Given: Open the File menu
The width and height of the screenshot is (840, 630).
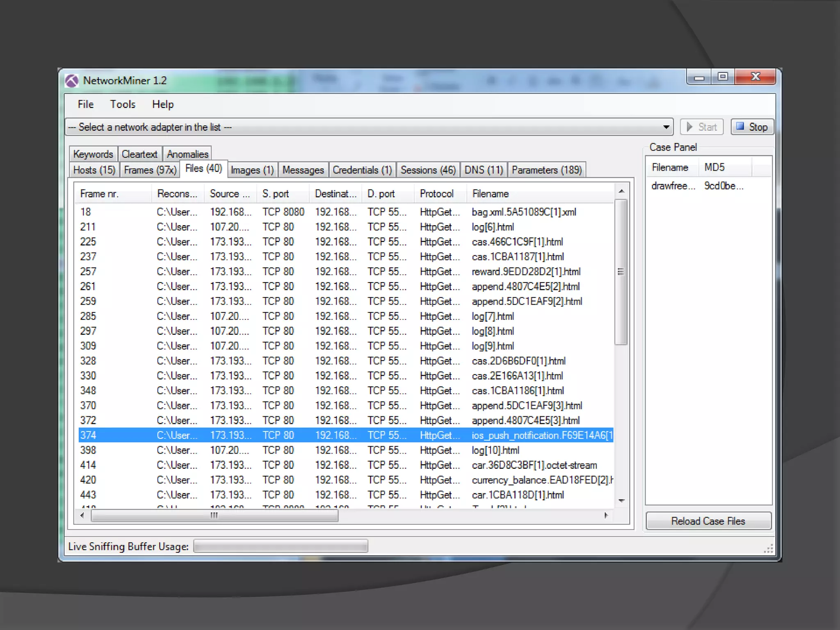Looking at the screenshot, I should (x=86, y=105).
